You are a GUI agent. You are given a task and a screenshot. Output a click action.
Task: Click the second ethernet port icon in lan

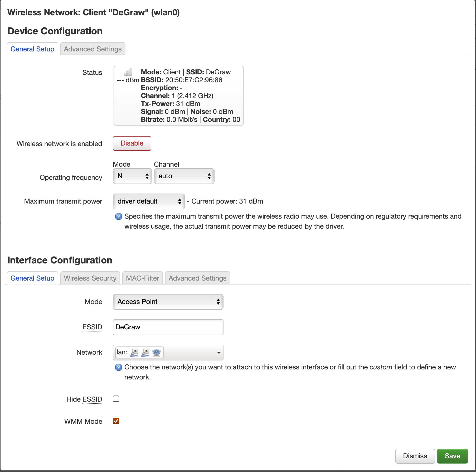tap(145, 353)
